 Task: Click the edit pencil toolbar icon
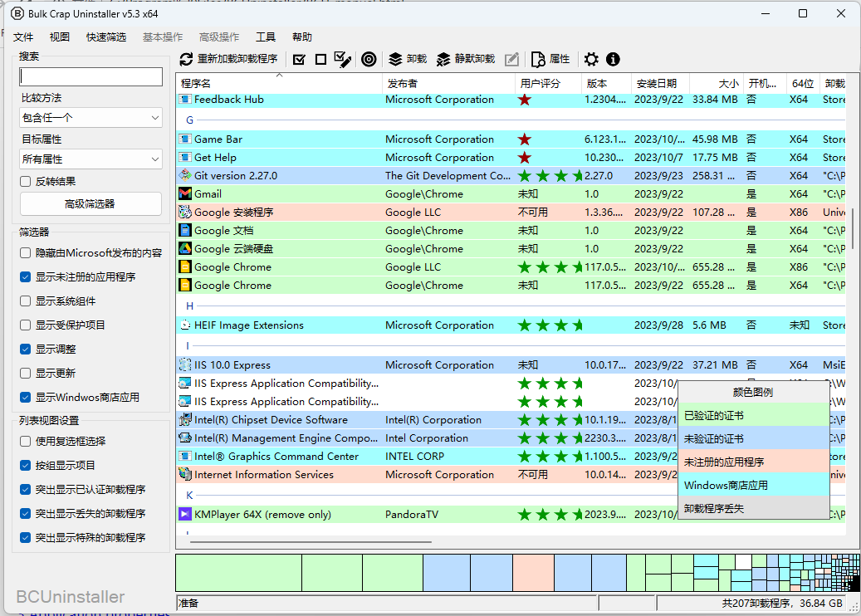pos(511,59)
